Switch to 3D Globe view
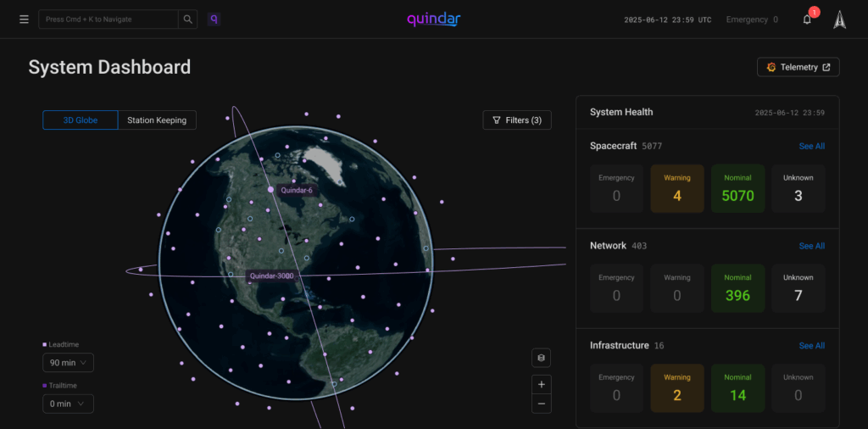 point(80,120)
